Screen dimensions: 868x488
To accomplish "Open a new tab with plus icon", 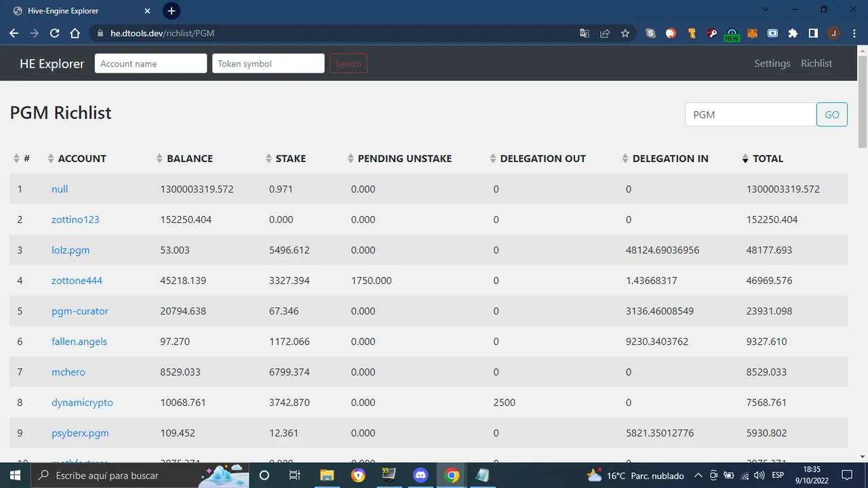I will pyautogui.click(x=172, y=11).
